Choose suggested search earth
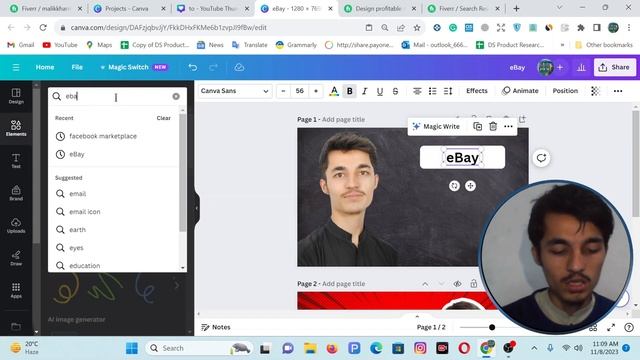Screen dimensions: 640x360 click(x=78, y=229)
